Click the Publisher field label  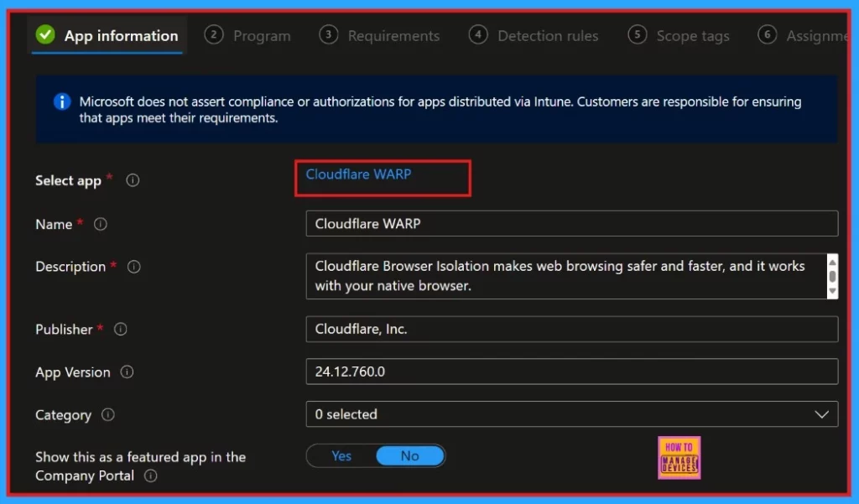(64, 330)
